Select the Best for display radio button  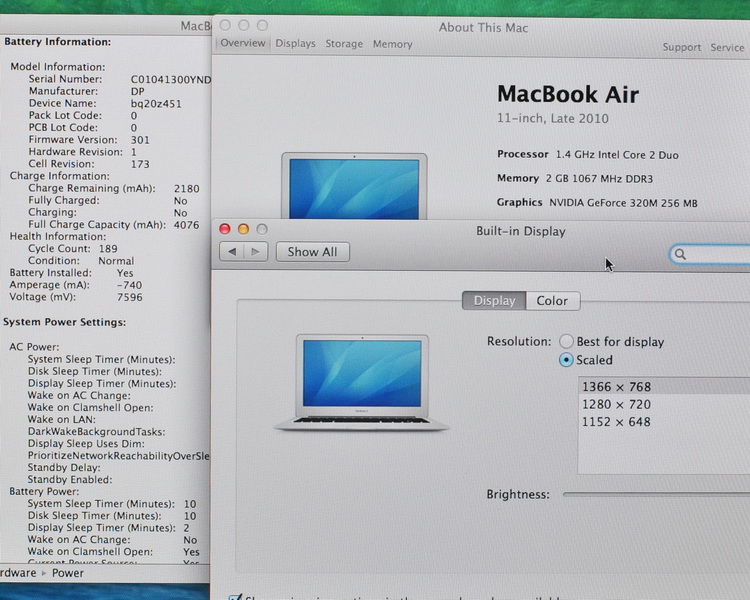pos(566,341)
